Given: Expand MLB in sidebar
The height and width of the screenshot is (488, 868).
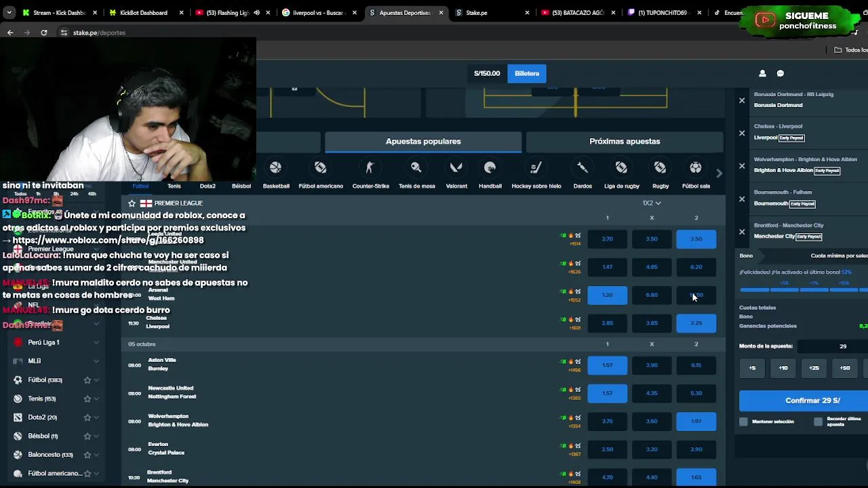Looking at the screenshot, I should (96, 361).
